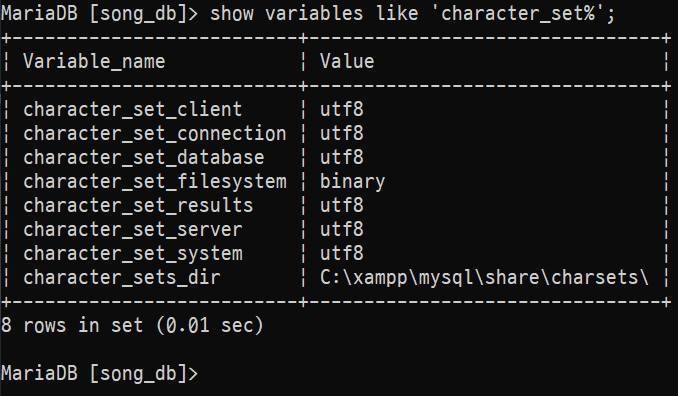
Task: Click the '8 rows in set' result line
Action: (132, 325)
